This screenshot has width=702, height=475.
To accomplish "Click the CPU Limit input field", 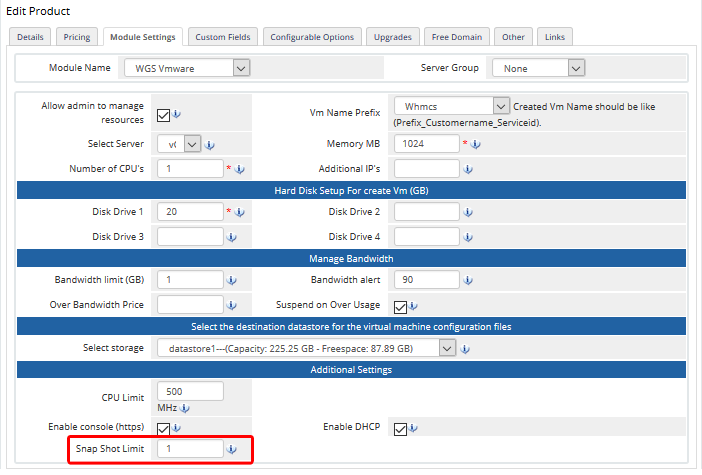I will [190, 391].
